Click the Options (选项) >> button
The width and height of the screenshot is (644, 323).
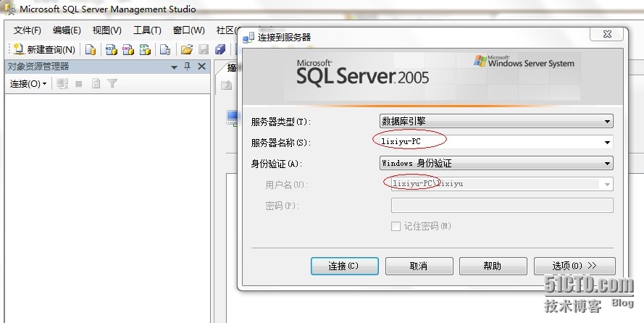(574, 266)
